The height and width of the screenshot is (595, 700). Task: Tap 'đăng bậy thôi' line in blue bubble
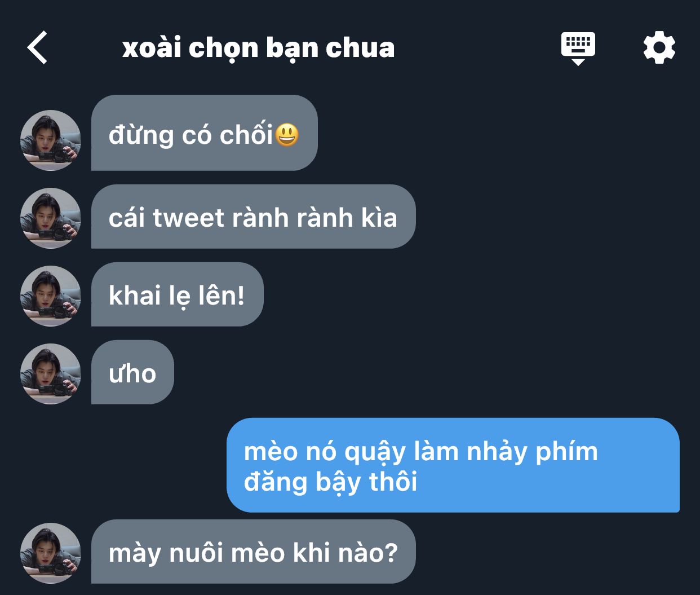click(x=331, y=482)
